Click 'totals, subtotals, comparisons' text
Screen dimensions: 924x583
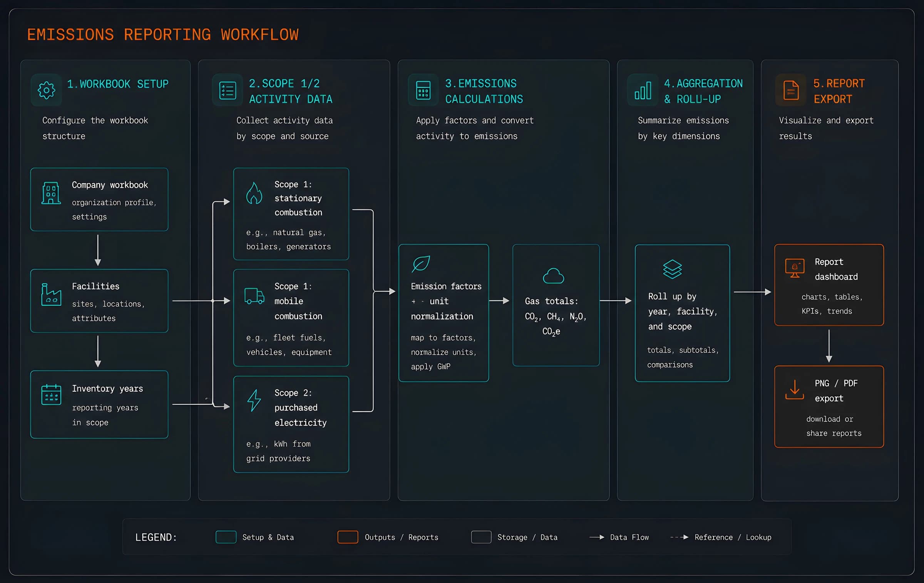pyautogui.click(x=683, y=357)
